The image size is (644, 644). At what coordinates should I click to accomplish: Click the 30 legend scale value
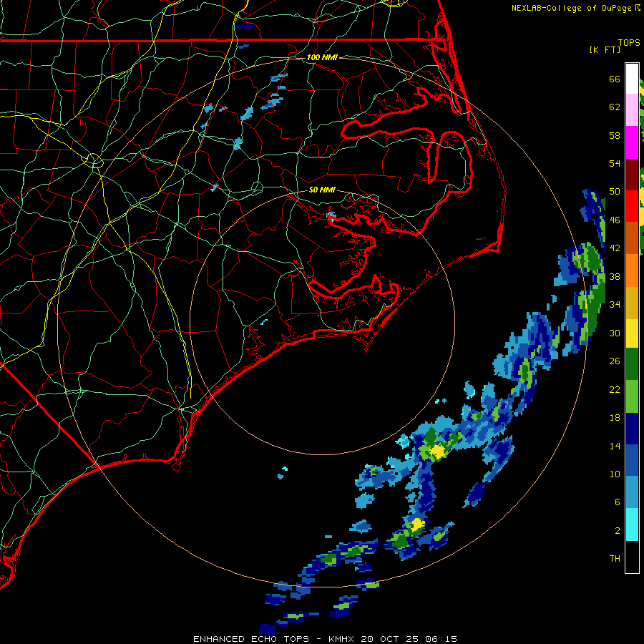pyautogui.click(x=615, y=333)
